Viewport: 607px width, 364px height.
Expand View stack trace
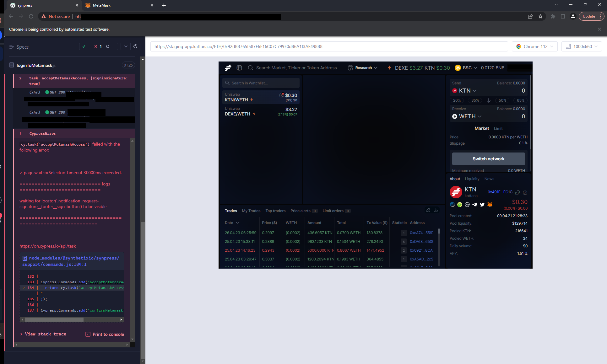(43, 334)
